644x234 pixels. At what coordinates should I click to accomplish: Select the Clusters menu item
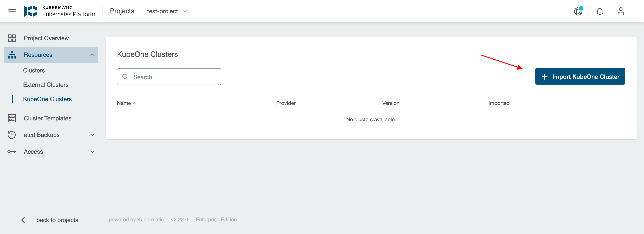tap(34, 71)
